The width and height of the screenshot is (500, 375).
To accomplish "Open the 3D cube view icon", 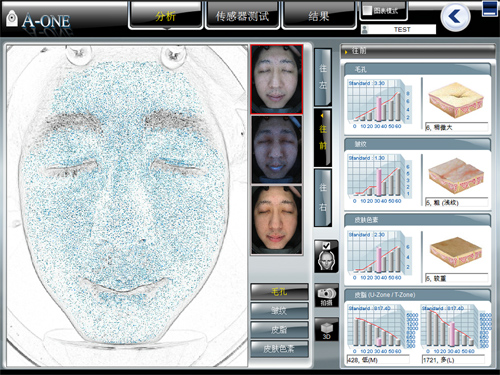I will click(x=326, y=330).
